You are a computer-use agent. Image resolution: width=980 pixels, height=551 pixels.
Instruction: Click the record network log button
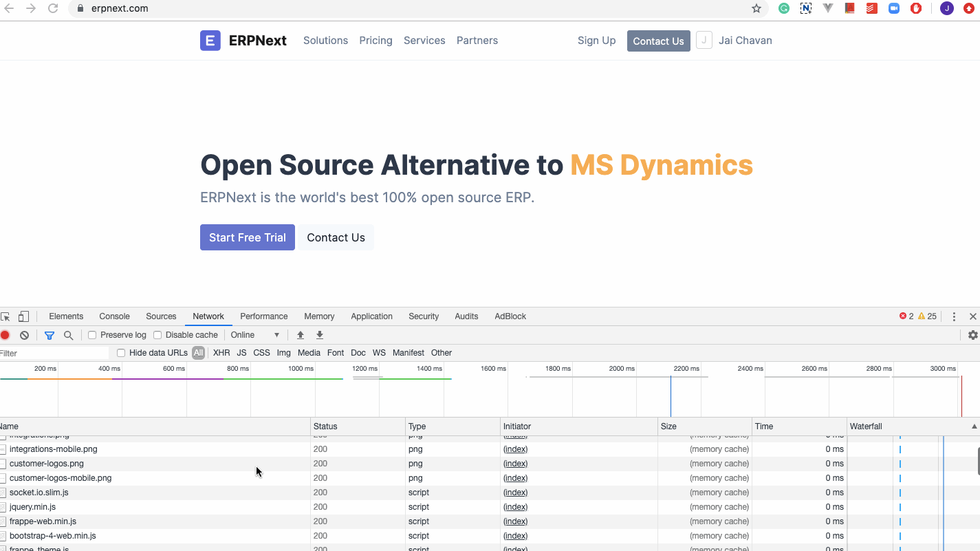tap(5, 335)
